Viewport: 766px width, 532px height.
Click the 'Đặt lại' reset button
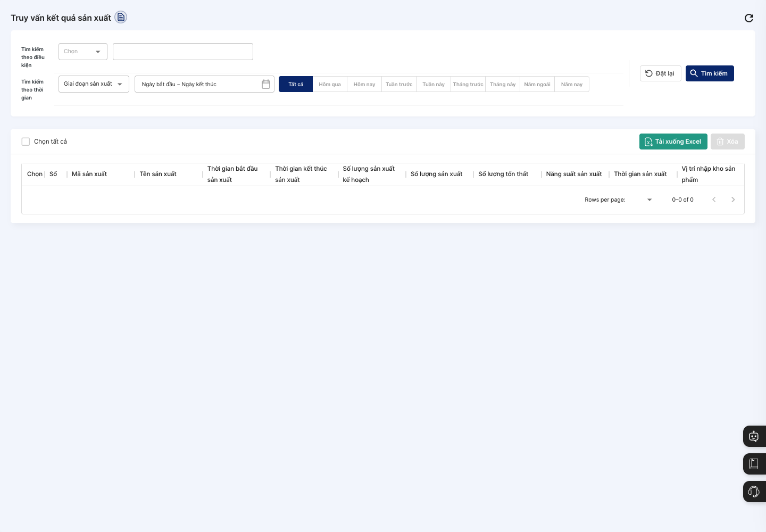click(x=661, y=73)
